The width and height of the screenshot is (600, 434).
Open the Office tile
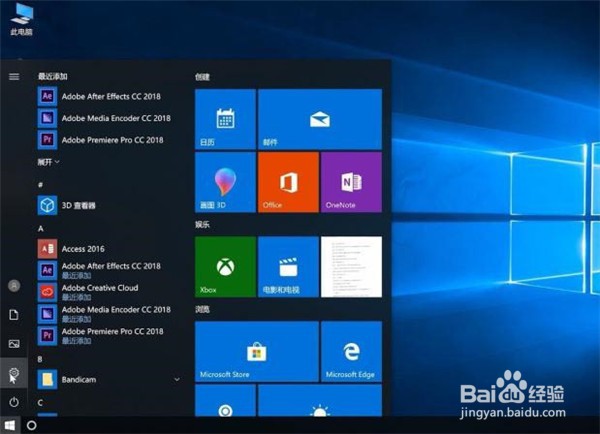click(288, 182)
